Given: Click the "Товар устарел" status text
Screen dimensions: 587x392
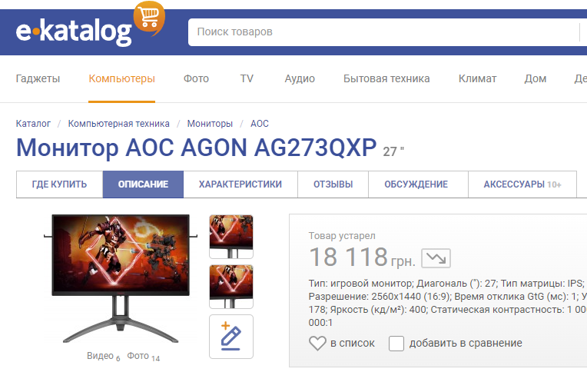Looking at the screenshot, I should [342, 236].
